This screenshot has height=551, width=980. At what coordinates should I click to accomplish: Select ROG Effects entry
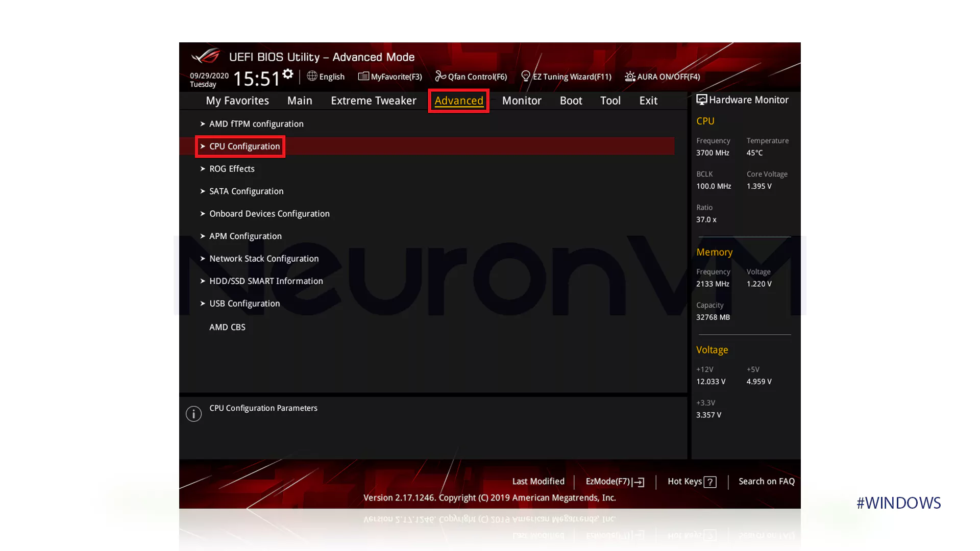click(232, 169)
